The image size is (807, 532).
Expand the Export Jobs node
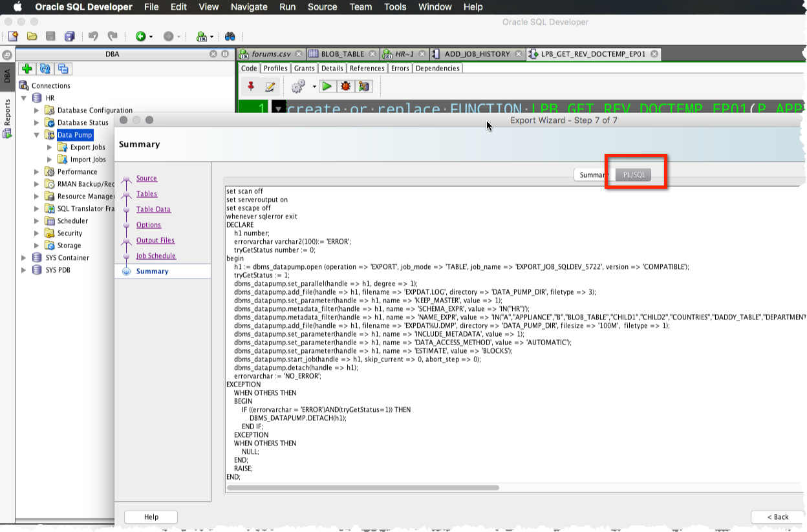pyautogui.click(x=50, y=147)
